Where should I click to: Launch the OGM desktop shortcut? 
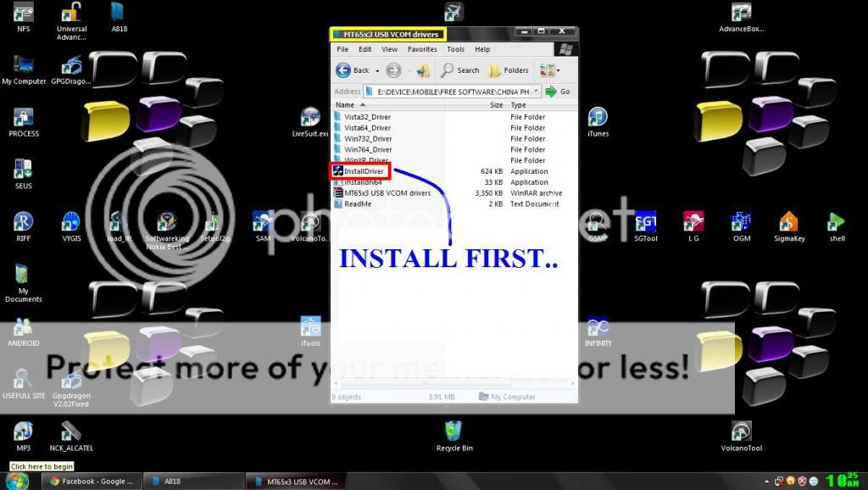(x=741, y=227)
